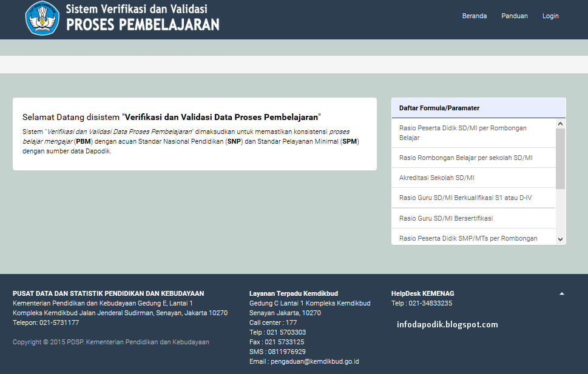This screenshot has width=588, height=374.
Task: Open the Beranda menu item
Action: click(x=474, y=16)
